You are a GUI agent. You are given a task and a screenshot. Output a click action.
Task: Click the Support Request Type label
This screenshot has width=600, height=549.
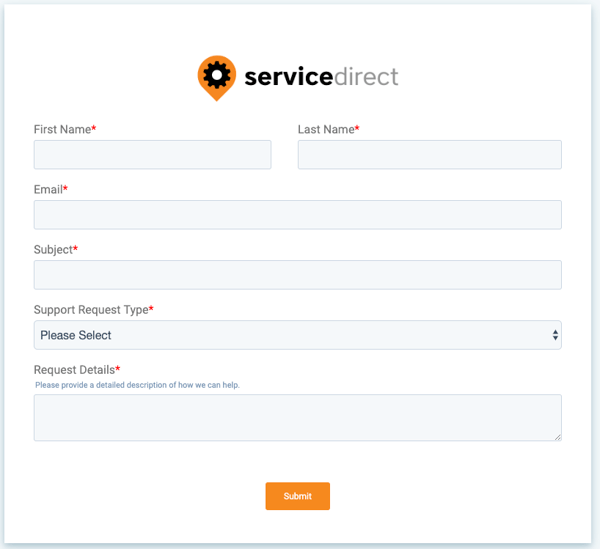click(91, 310)
